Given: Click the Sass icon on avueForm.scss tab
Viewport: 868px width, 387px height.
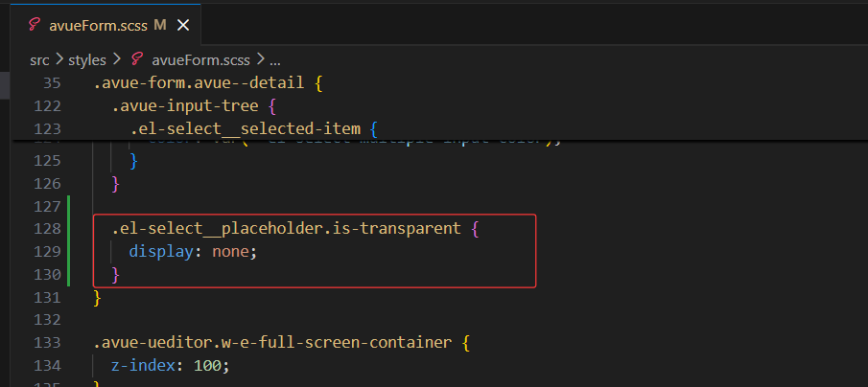Looking at the screenshot, I should [35, 25].
